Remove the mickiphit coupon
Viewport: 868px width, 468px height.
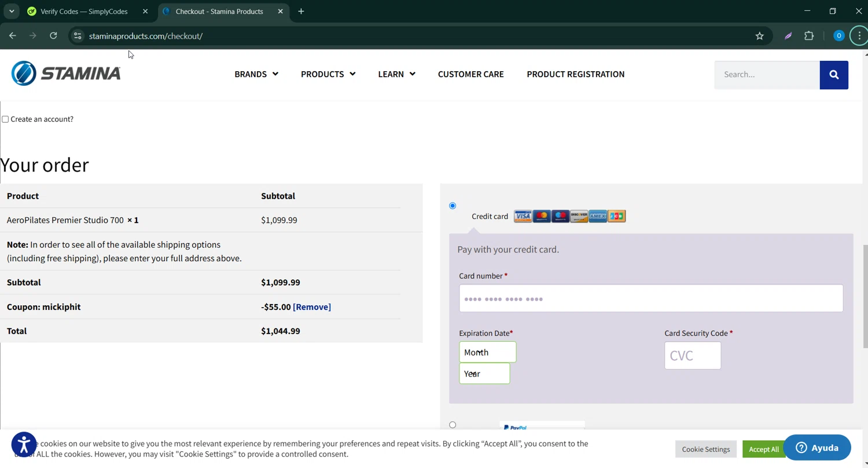pos(312,307)
